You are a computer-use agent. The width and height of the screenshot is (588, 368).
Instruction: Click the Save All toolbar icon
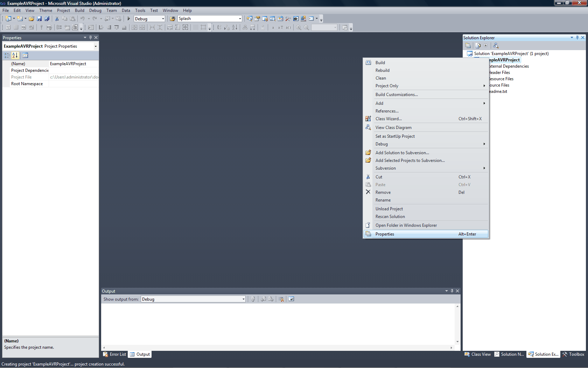[47, 19]
